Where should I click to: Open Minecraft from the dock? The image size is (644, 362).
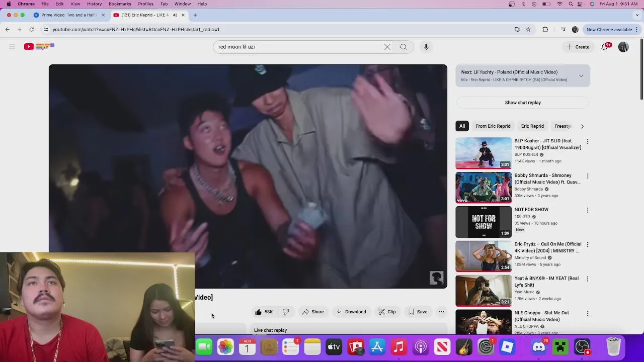(x=560, y=347)
